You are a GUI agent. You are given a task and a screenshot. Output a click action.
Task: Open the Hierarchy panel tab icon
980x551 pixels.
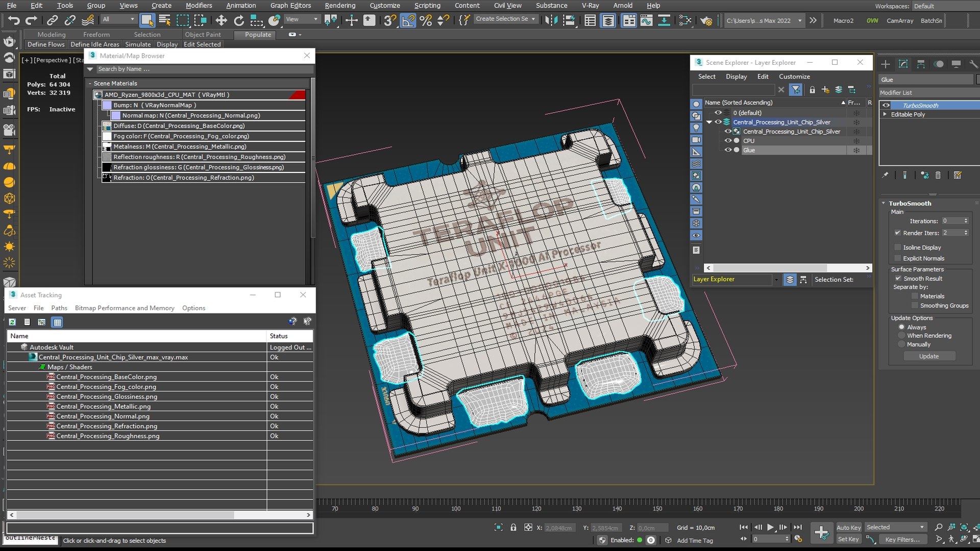(921, 64)
